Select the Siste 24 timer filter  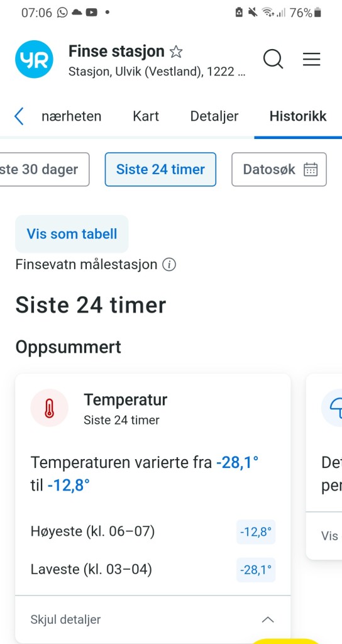click(160, 169)
